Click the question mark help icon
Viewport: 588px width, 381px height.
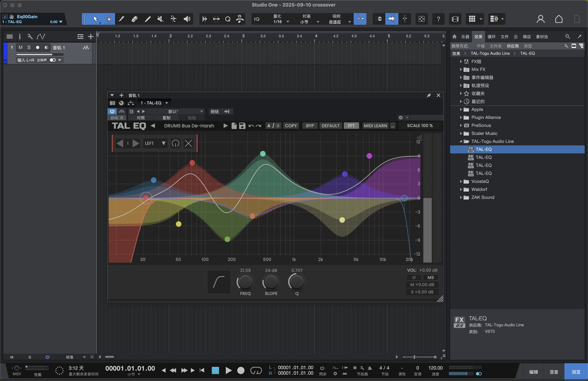[x=438, y=19]
